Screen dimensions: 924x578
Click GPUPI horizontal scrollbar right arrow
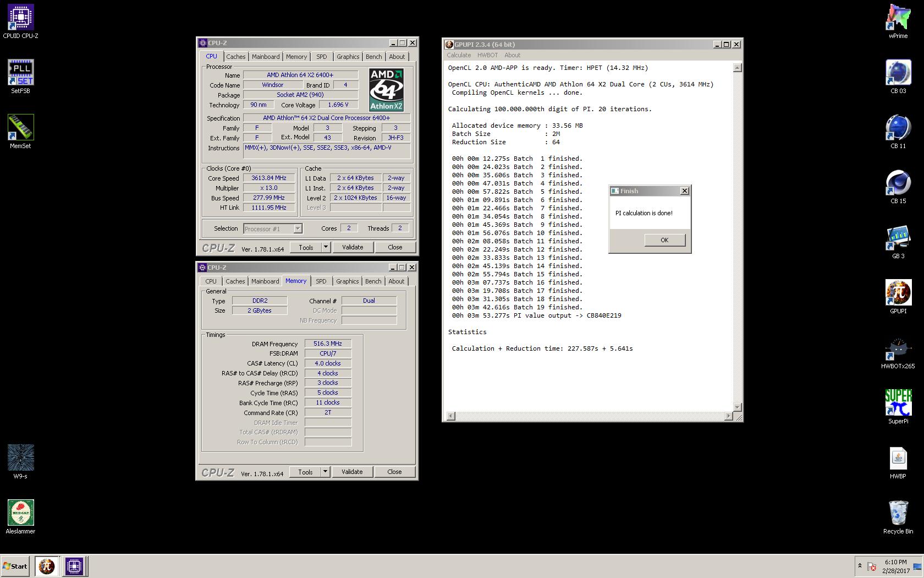tap(729, 416)
